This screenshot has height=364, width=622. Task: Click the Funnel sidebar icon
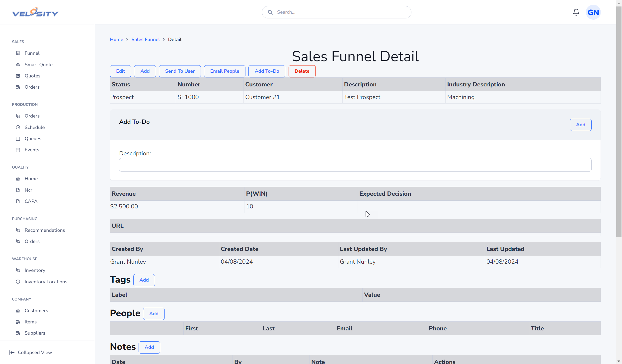[x=18, y=53]
